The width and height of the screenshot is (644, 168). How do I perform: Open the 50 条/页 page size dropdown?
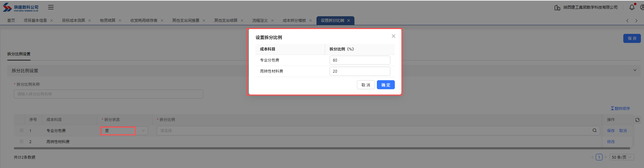622,157
